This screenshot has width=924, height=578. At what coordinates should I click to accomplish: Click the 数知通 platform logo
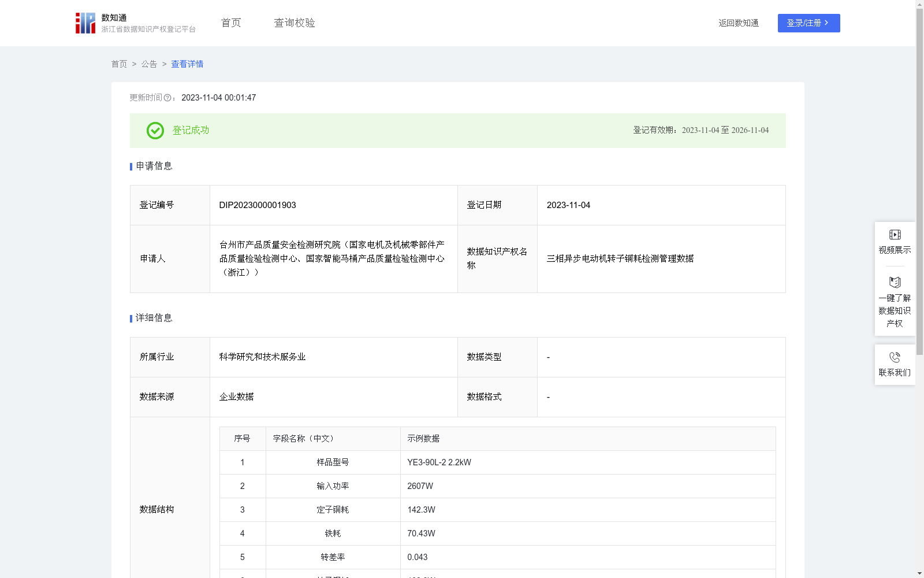coord(135,23)
